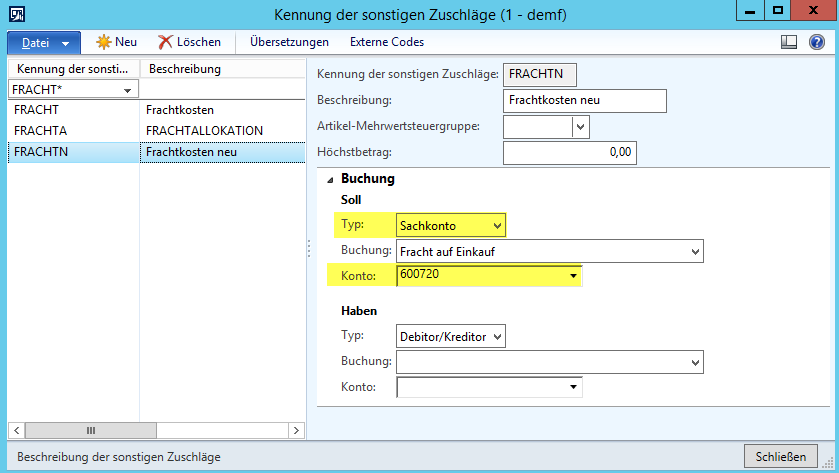This screenshot has width=839, height=473.
Task: Click the Löschen delete icon
Action: 165,42
